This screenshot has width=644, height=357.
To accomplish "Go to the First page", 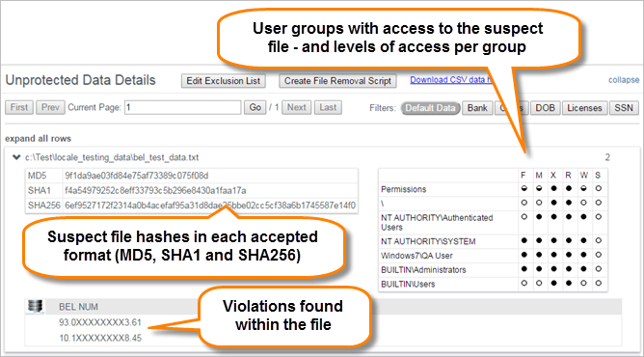I will click(19, 108).
